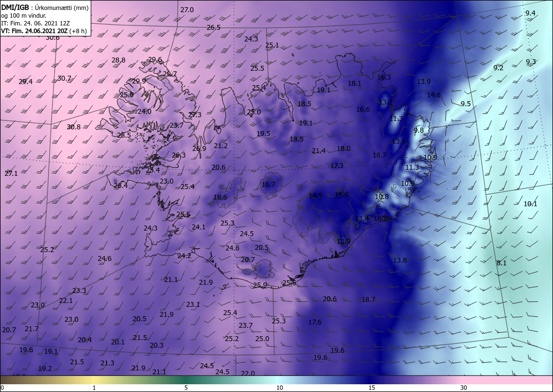Click the 30.7 value on the map
Viewport: 553px width, 392px height.
[x=64, y=79]
